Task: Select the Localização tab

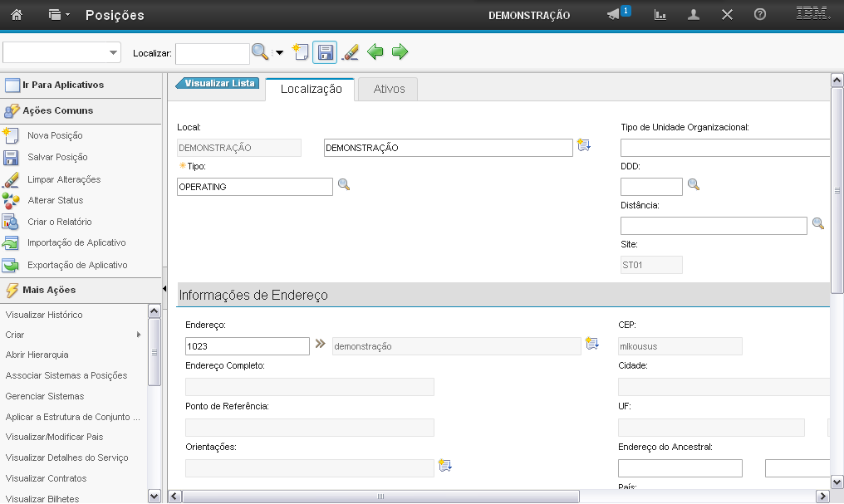Action: pos(311,89)
